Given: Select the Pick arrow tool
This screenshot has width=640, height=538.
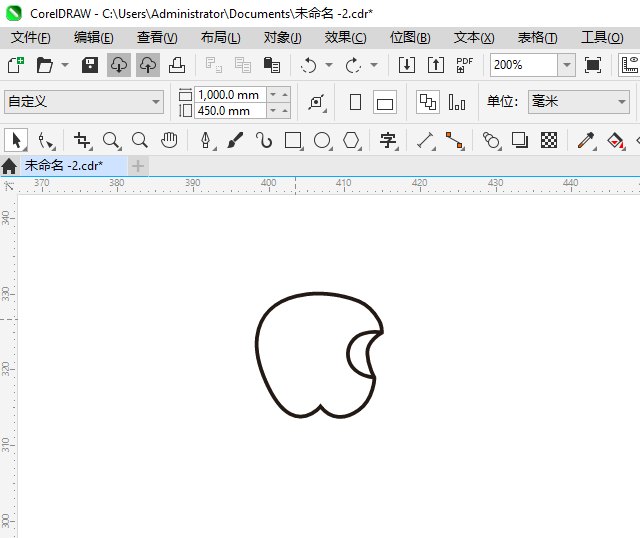Looking at the screenshot, I should pos(16,140).
